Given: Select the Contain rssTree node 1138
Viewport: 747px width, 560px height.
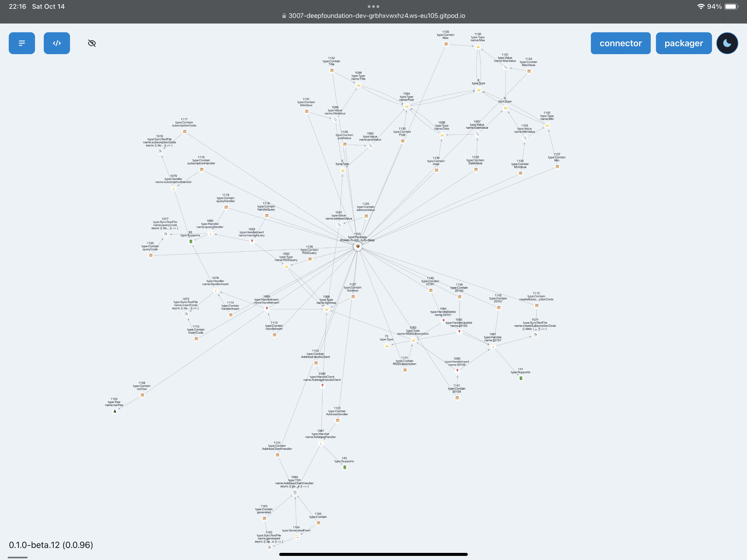Looking at the screenshot, I should [x=142, y=395].
